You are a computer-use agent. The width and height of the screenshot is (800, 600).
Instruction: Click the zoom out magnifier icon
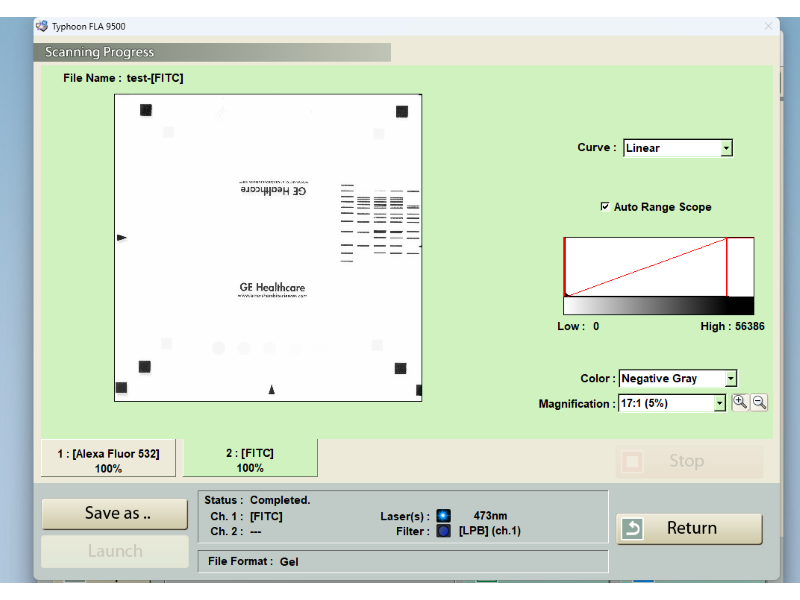point(759,402)
